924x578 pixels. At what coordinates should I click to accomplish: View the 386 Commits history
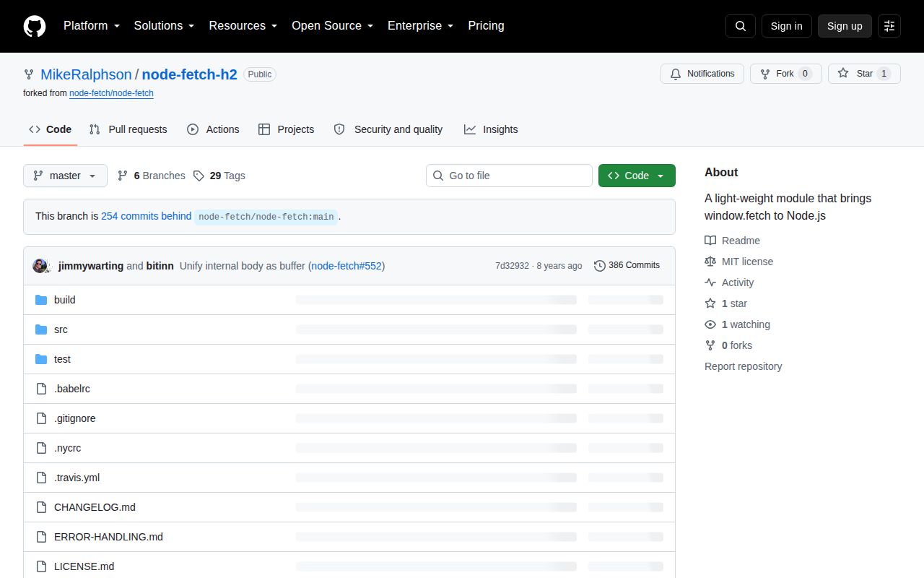tap(627, 266)
